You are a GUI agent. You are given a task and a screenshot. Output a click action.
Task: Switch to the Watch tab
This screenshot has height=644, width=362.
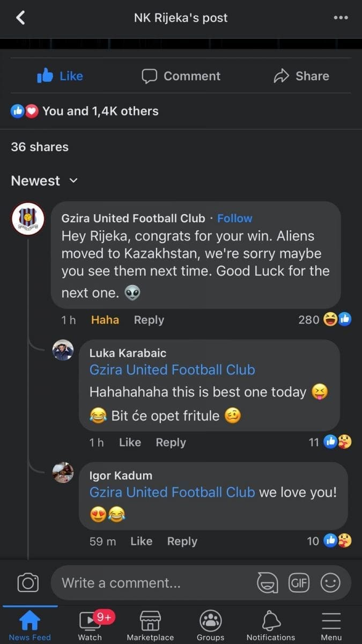[90, 626]
